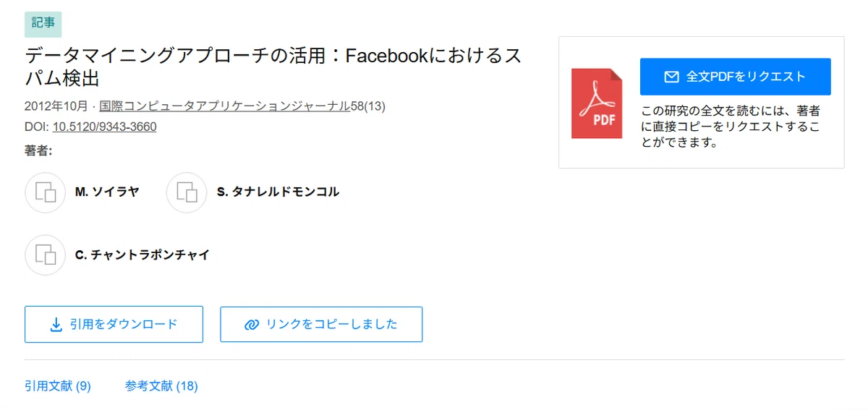Screen dimensions: 868x410
Task: Click avatar icon of C. チャントラポンチャイ
Action: (x=46, y=255)
